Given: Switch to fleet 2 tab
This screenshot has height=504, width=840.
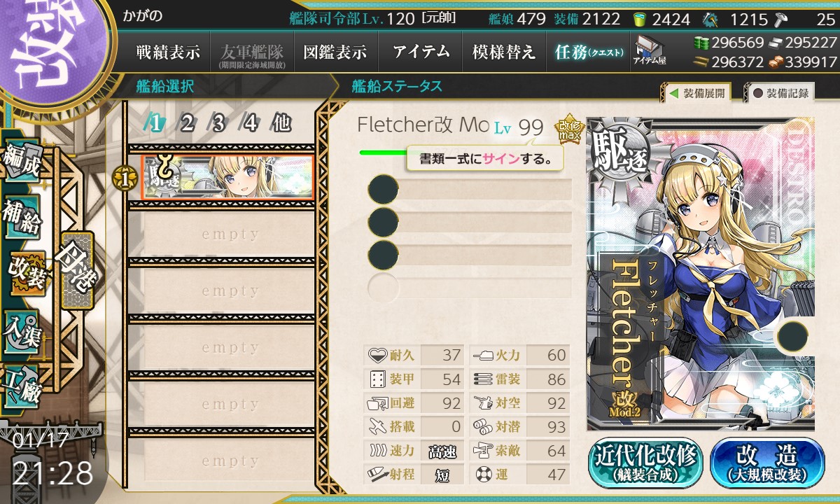Looking at the screenshot, I should pyautogui.click(x=186, y=123).
